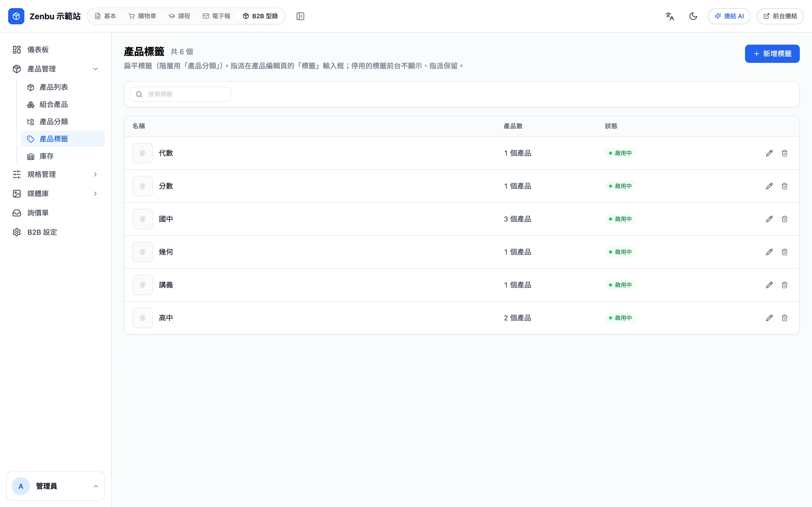Switch to the 購物車 tab
The width and height of the screenshot is (812, 507).
tap(143, 16)
